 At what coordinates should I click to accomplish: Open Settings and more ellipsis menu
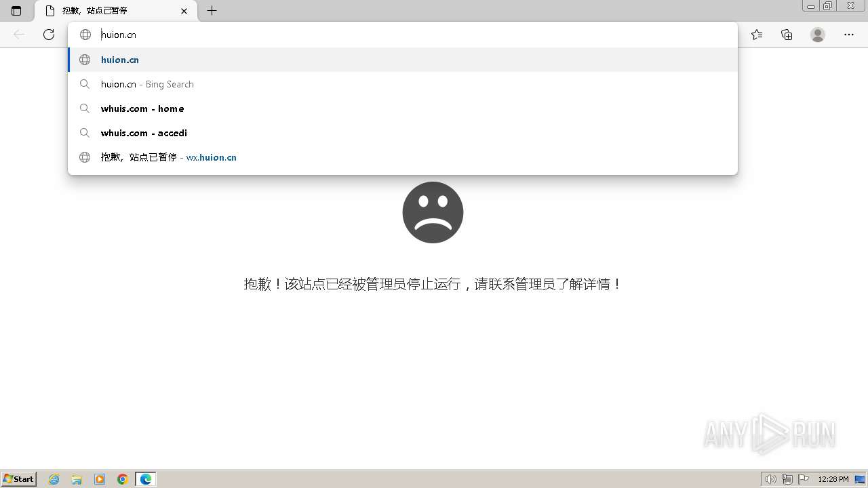[849, 35]
